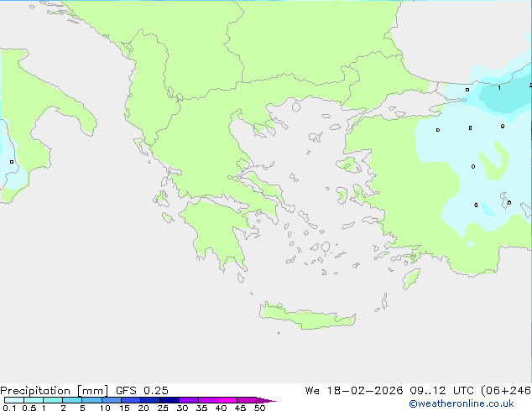The width and height of the screenshot is (532, 411).
Task: Select the 30–35 mm violet legend swatch
Action: click(188, 400)
